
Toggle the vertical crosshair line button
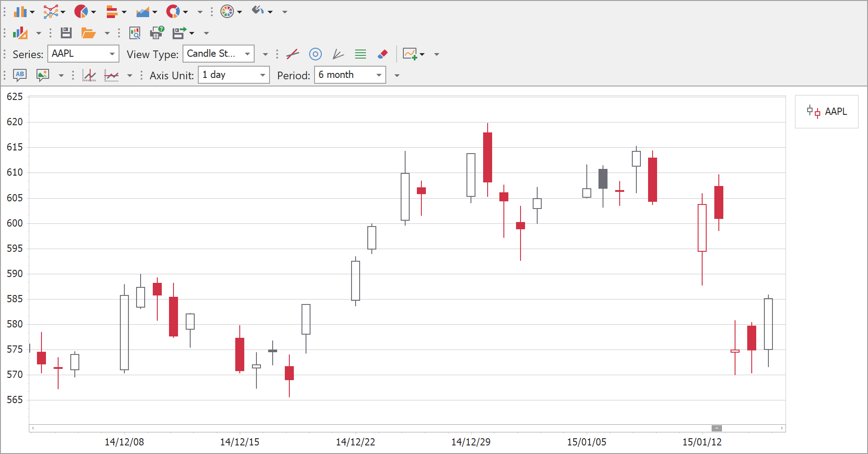coord(89,75)
